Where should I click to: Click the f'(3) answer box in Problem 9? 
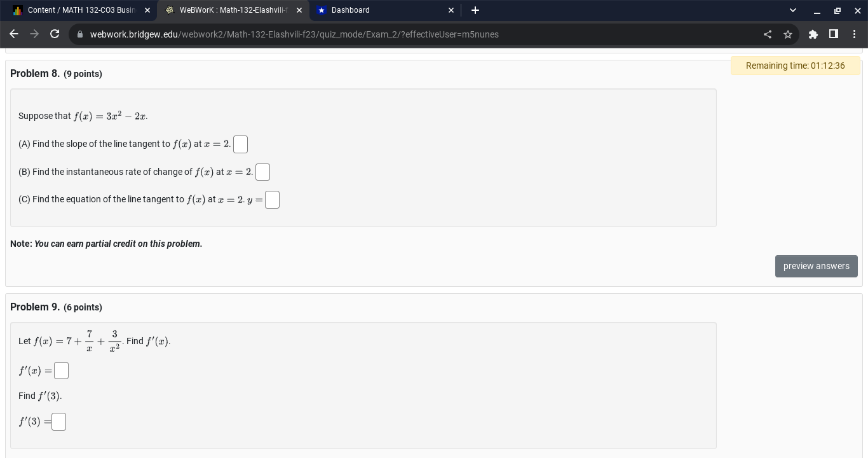pyautogui.click(x=58, y=421)
